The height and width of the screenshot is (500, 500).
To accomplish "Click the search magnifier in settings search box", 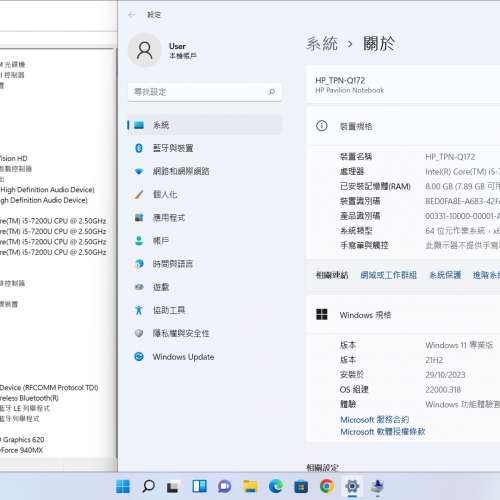I will point(272,92).
